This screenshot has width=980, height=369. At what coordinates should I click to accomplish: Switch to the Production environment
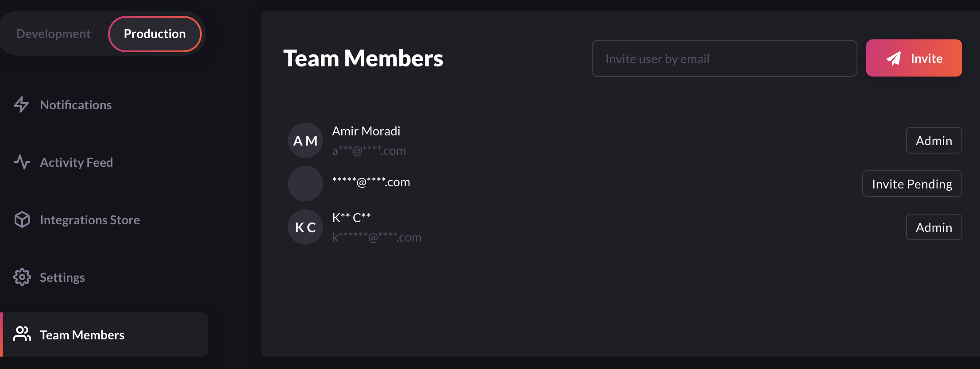[154, 34]
